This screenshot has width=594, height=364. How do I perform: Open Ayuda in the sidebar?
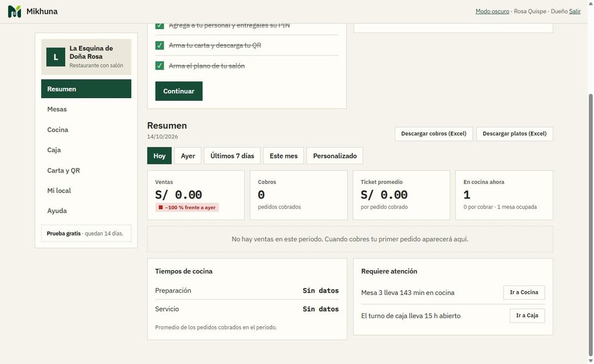[x=86, y=211]
